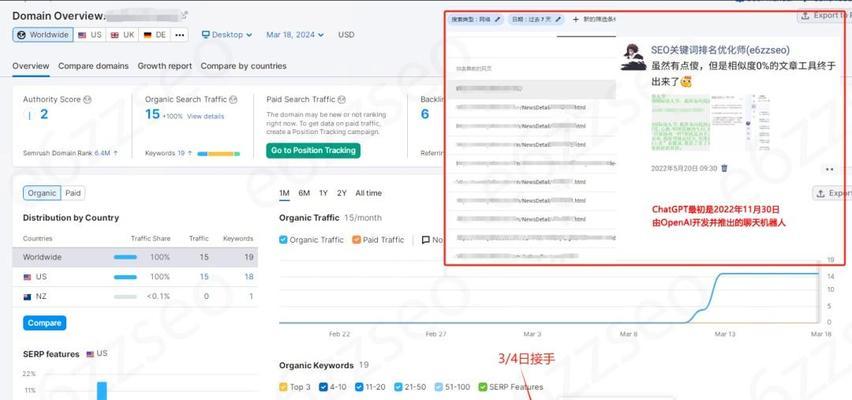Select the 2Y time range
Screen dimensions: 852x400
click(342, 193)
